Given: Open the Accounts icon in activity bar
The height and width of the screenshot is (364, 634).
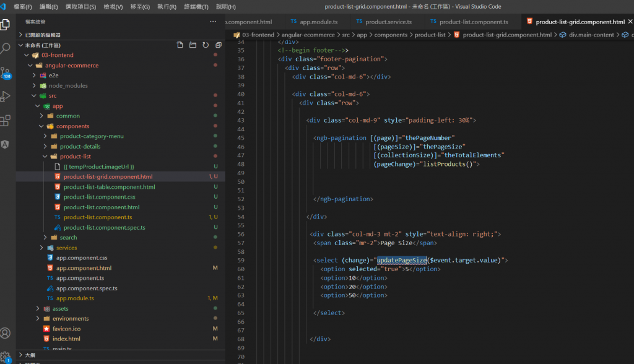Looking at the screenshot, I should [x=6, y=333].
